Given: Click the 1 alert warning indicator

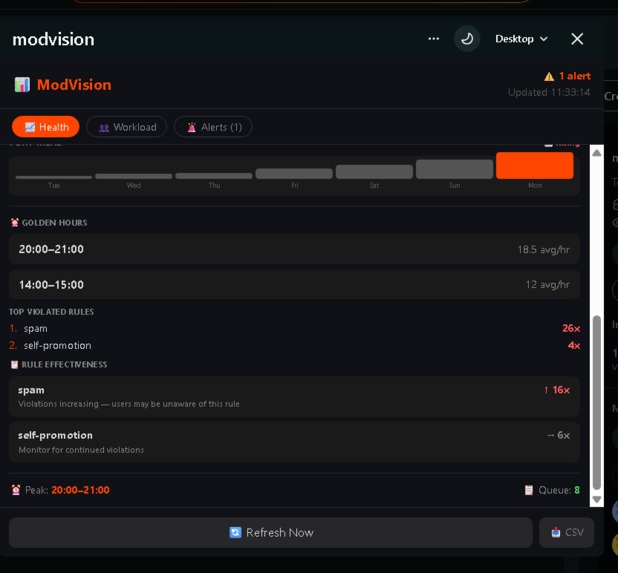Looking at the screenshot, I should [x=567, y=76].
